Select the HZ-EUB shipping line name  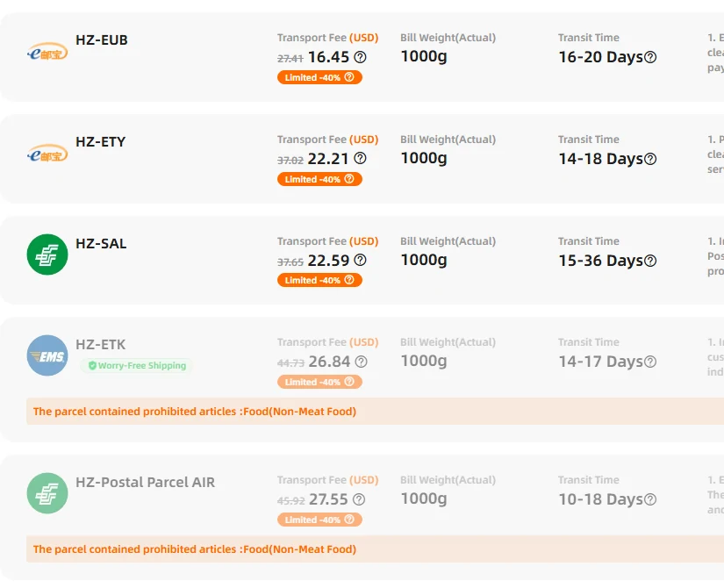coord(102,39)
